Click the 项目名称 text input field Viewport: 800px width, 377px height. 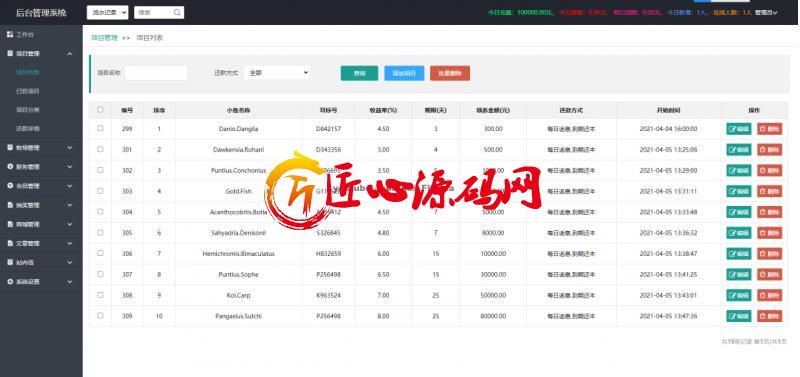click(156, 73)
